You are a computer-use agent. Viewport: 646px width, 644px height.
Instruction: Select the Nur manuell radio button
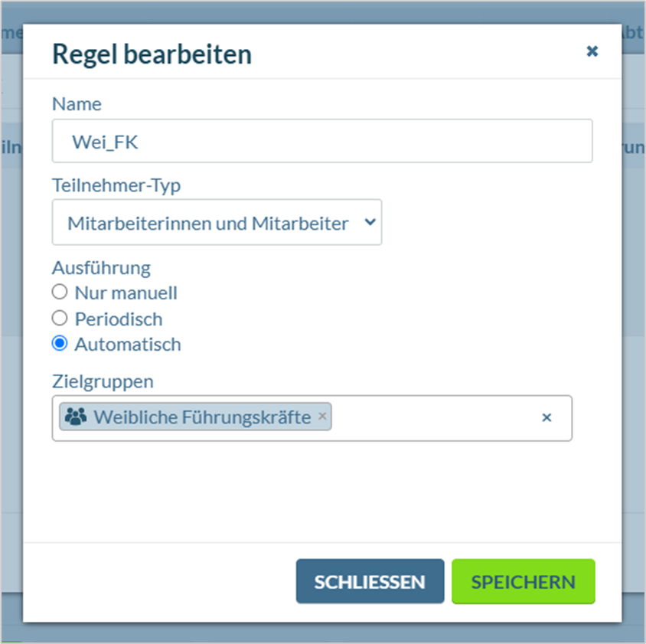[x=60, y=292]
